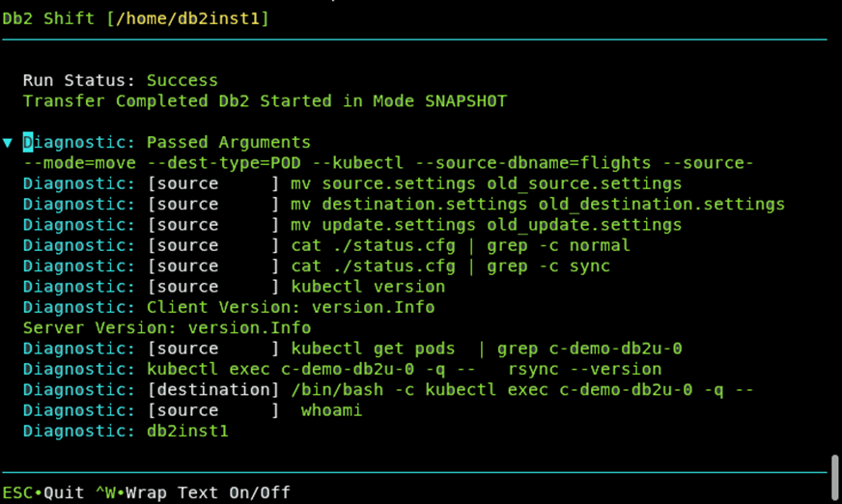Select 'mv source.settings old_source.settings' line
842x504 pixels.
(352, 183)
